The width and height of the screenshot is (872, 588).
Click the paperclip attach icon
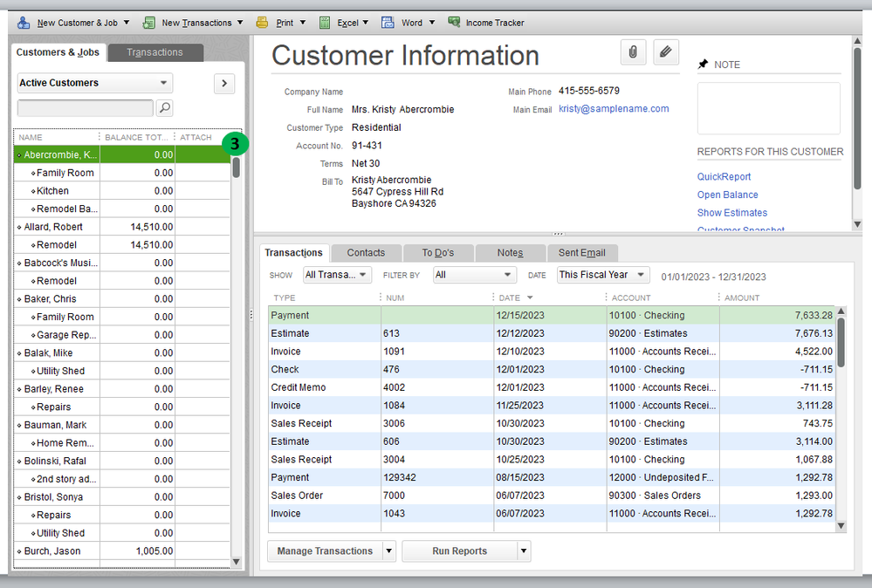click(x=633, y=52)
